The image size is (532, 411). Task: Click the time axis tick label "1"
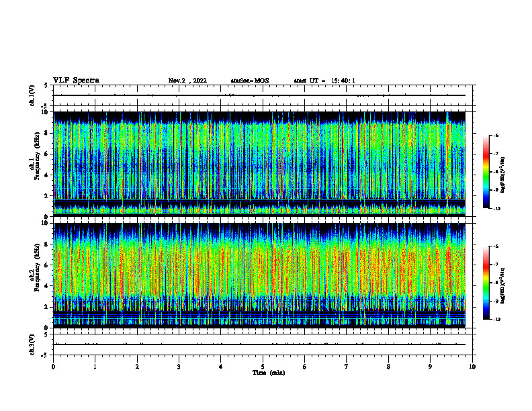click(95, 367)
